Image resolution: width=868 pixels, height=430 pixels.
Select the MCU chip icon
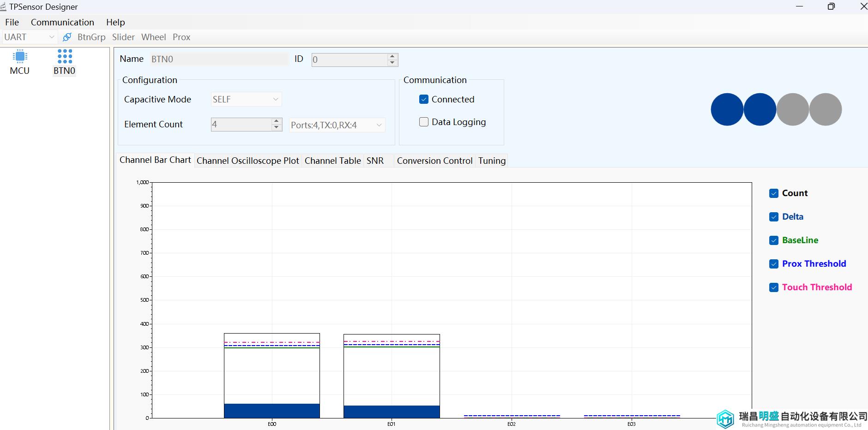click(x=20, y=57)
